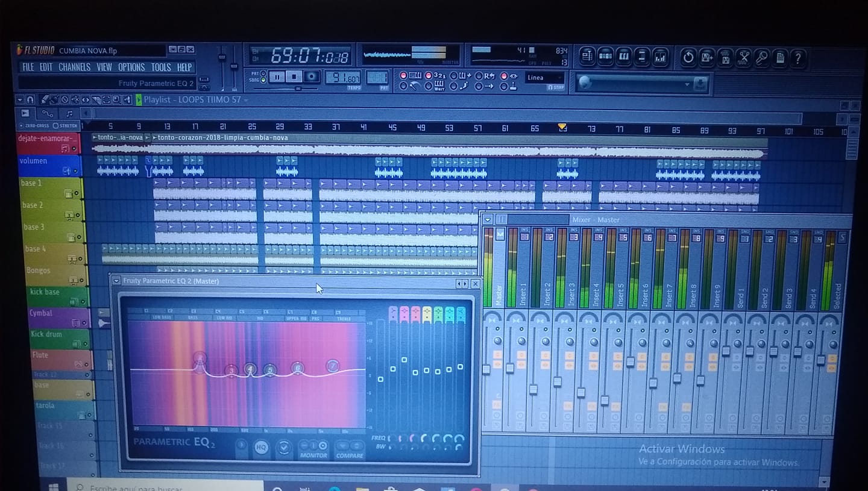This screenshot has height=491, width=868.
Task: Click the help question mark icon
Action: click(799, 57)
